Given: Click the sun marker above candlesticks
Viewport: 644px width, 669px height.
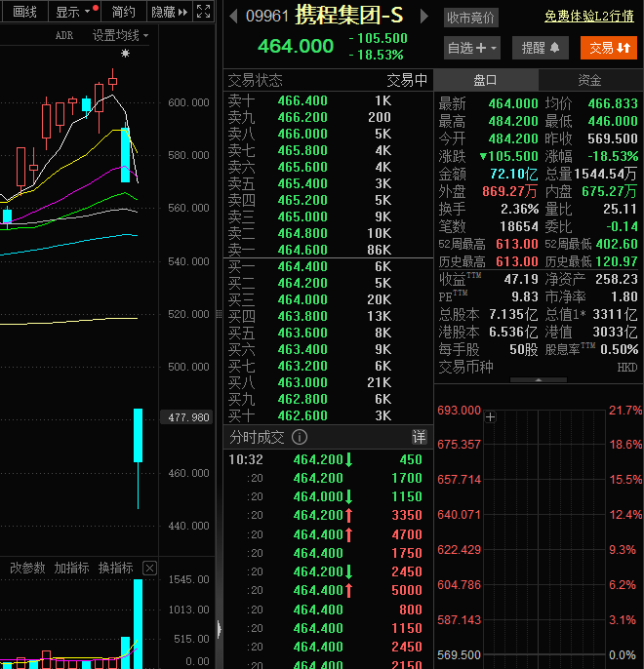Looking at the screenshot, I should click(x=125, y=54).
